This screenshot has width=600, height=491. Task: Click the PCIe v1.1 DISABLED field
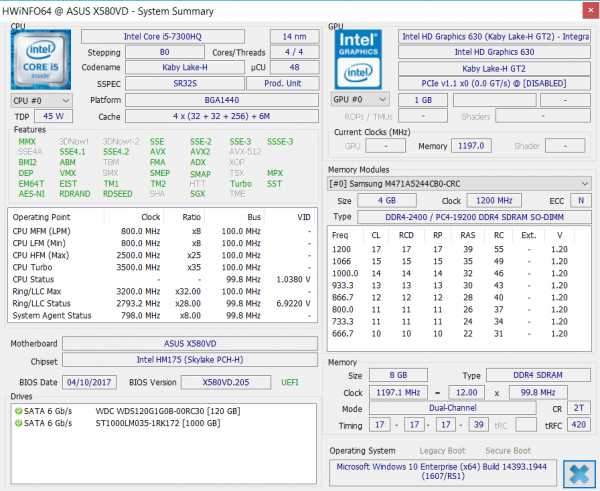click(494, 83)
